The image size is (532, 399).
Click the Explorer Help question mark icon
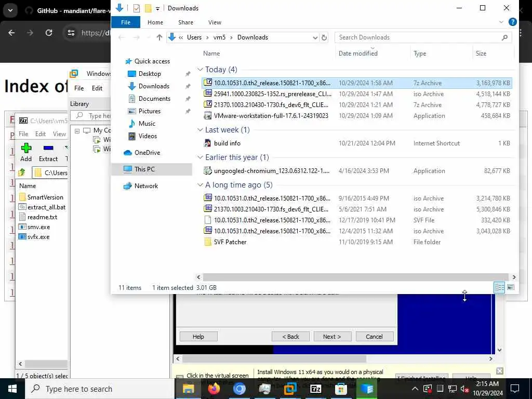(x=513, y=22)
